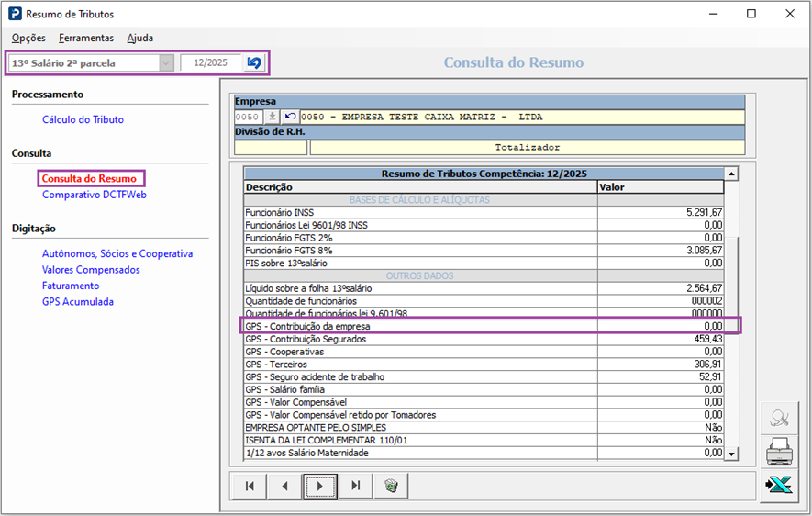Go to the previous record

pyautogui.click(x=284, y=486)
